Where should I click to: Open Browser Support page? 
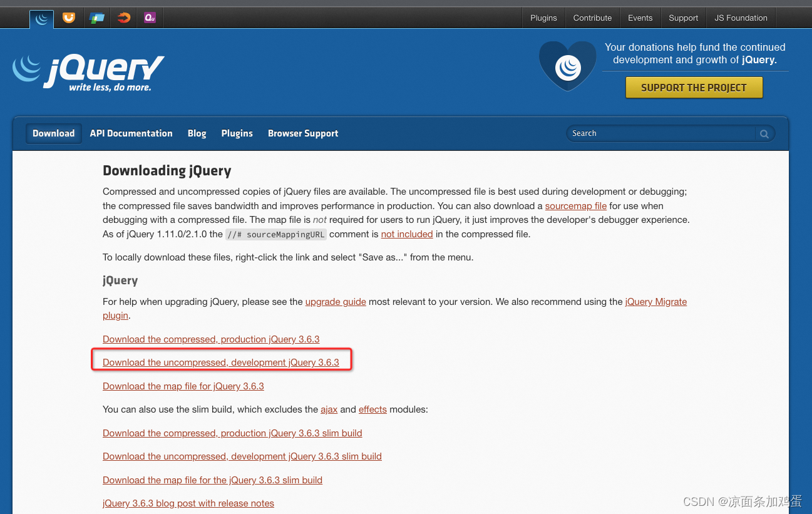pos(303,133)
